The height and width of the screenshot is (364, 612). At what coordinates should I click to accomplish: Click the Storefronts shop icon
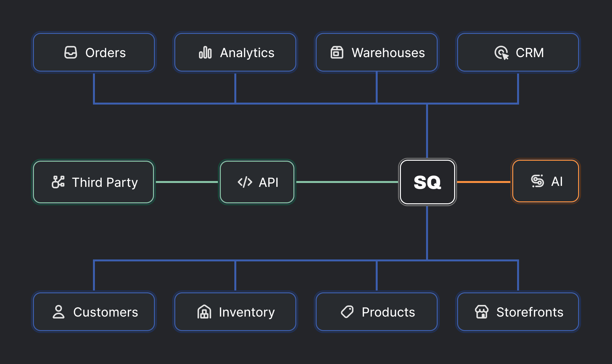(482, 312)
